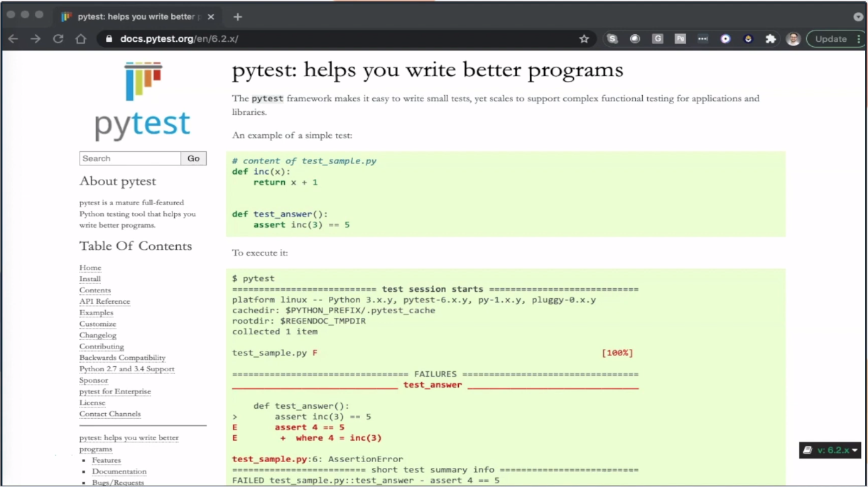
Task: Open the browser home page icon
Action: click(x=81, y=39)
